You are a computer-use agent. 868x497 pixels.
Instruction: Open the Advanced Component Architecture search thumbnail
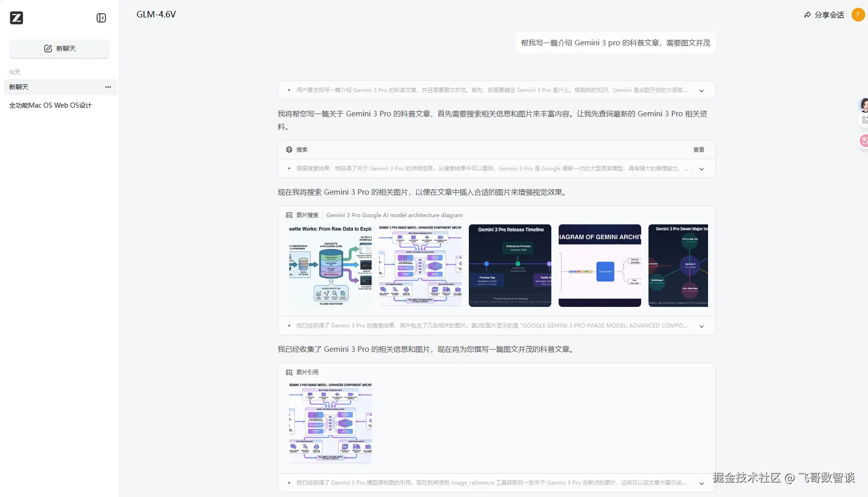[420, 266]
